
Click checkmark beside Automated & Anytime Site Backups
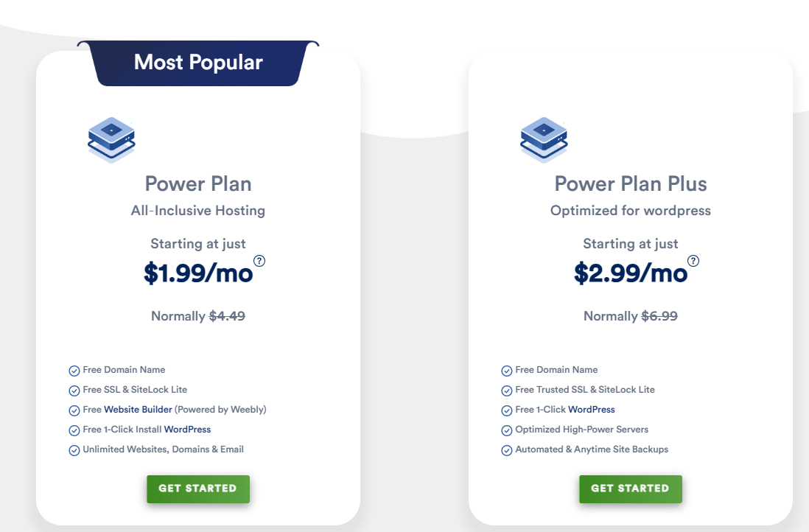(507, 450)
